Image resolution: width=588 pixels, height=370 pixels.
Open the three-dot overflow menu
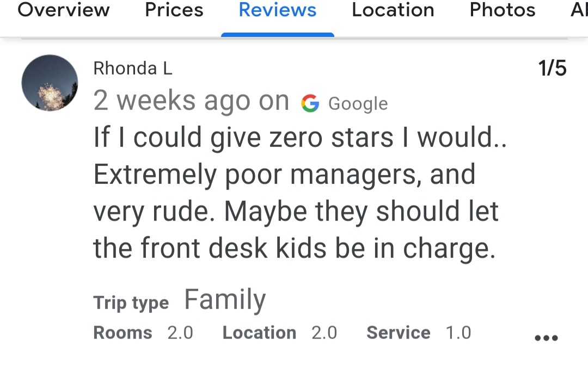coord(546,338)
